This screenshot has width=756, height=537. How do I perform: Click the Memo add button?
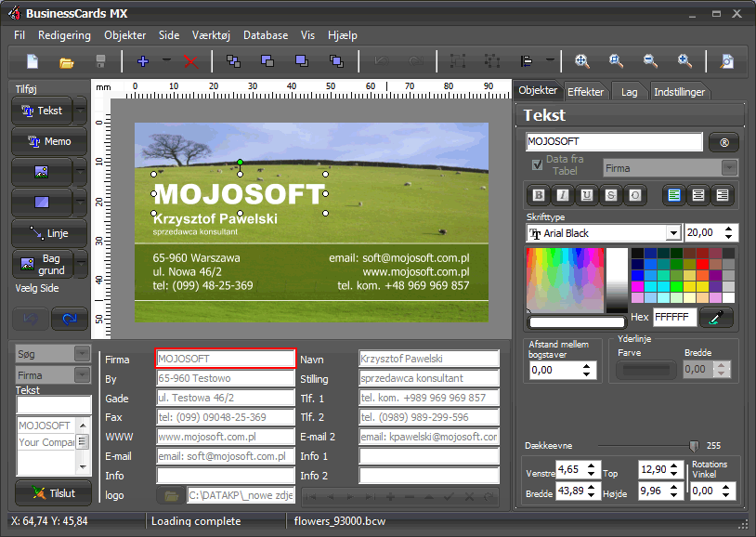click(49, 141)
